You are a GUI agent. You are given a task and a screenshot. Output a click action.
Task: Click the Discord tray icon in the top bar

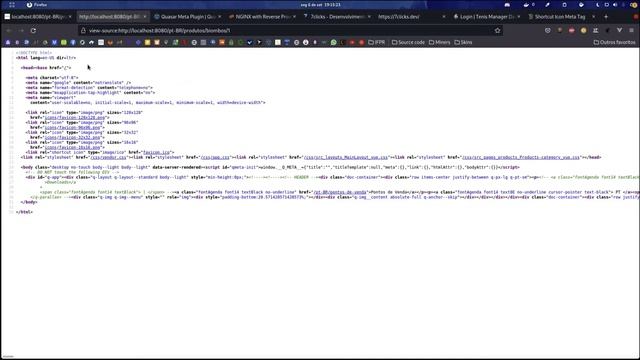click(507, 5)
